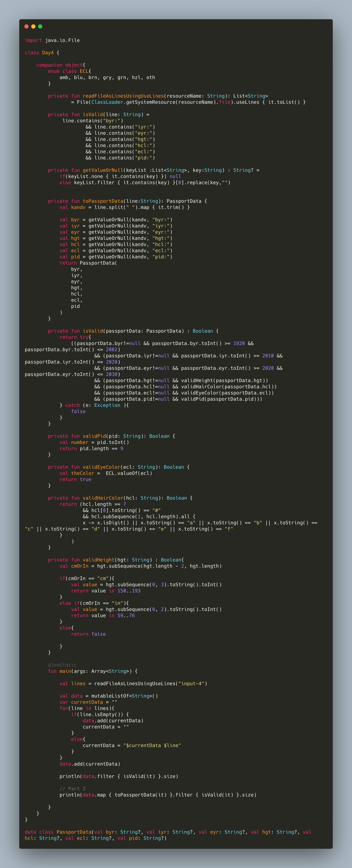
Task: Click the readFileAsLinesUsingUseLines function declaration
Action: pos(158,96)
